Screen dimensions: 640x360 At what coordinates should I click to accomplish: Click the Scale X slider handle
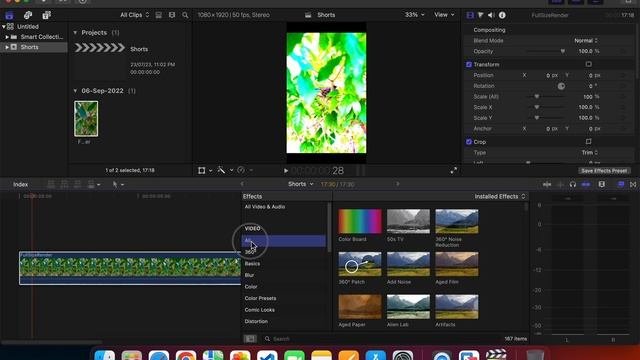[537, 107]
